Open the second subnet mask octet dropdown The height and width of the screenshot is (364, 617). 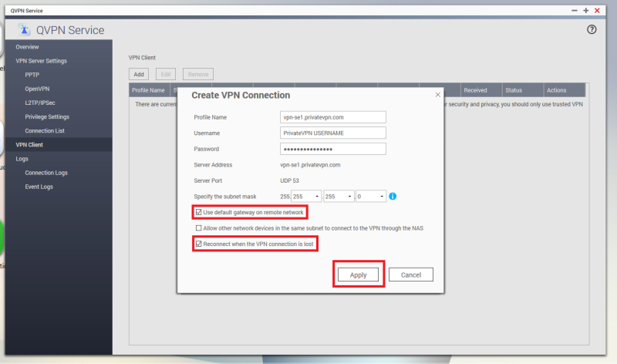306,196
